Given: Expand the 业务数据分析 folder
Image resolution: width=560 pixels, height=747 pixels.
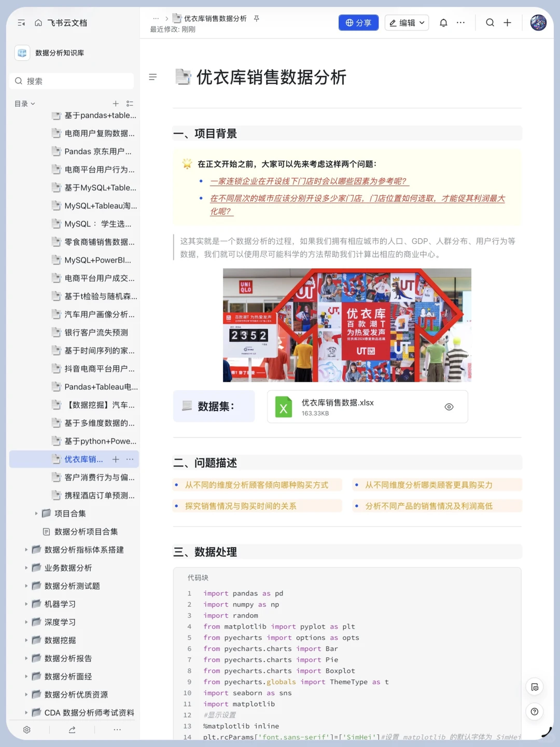Looking at the screenshot, I should pyautogui.click(x=26, y=568).
